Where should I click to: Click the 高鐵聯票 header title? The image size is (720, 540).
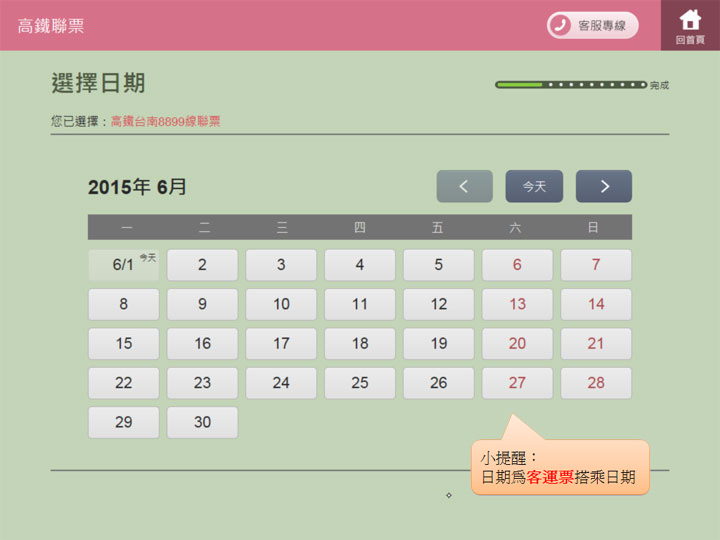tap(51, 26)
